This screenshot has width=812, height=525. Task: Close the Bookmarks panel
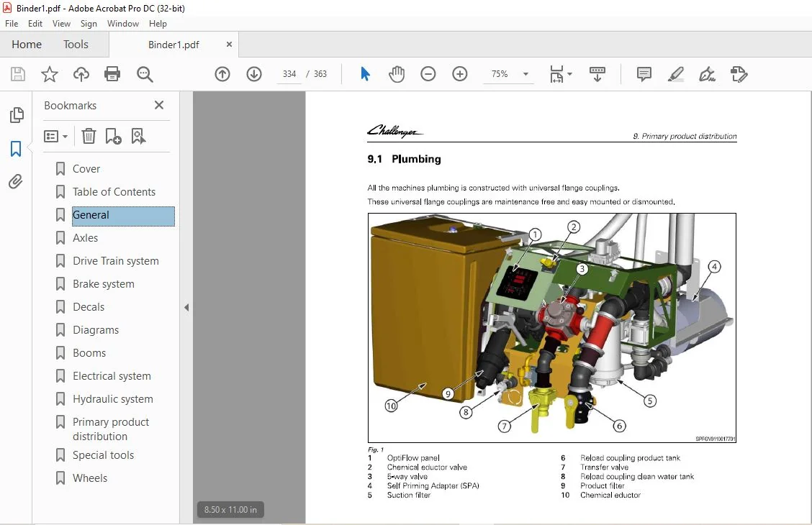(159, 105)
